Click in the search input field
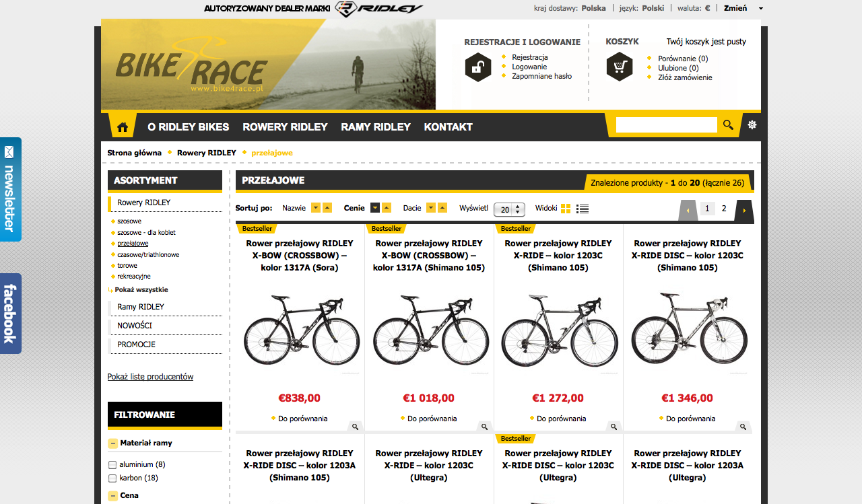The width and height of the screenshot is (862, 504). pos(666,124)
